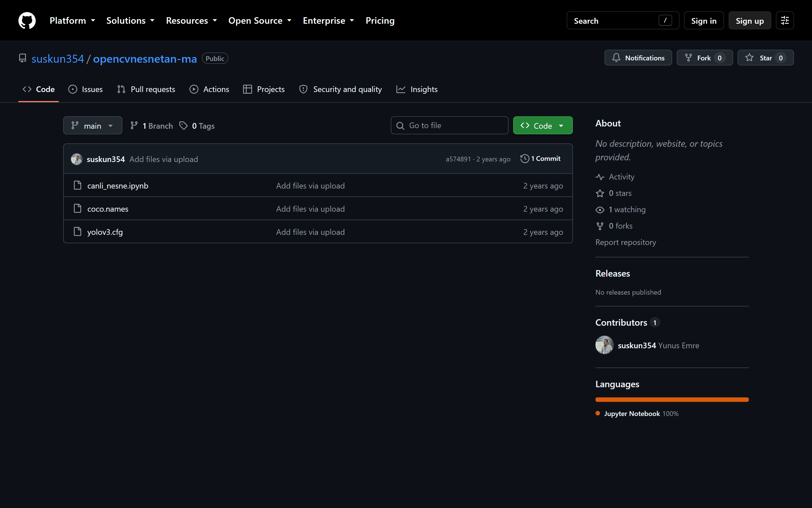Open the Actions tab
Image resolution: width=812 pixels, height=508 pixels.
(x=209, y=89)
